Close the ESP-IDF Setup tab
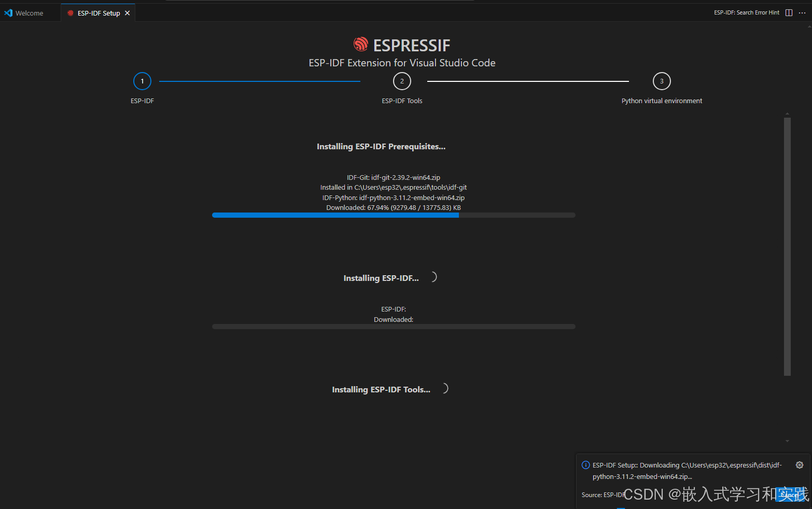812x509 pixels. [128, 13]
